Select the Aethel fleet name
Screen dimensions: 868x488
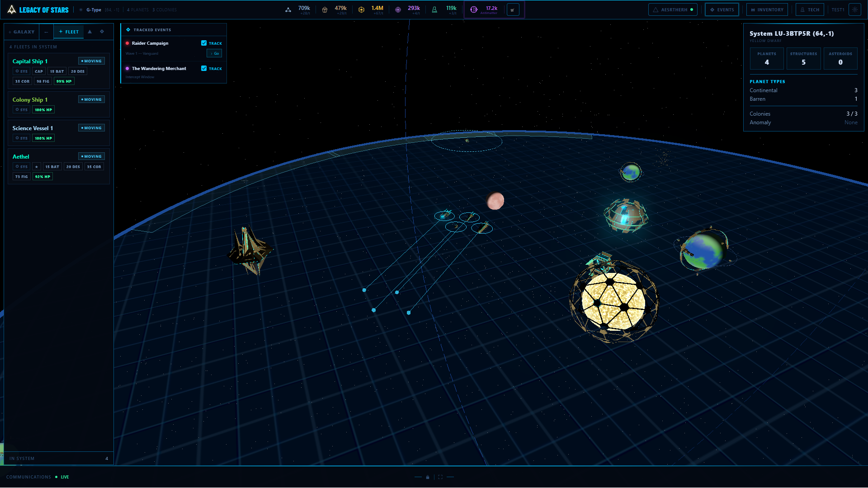pyautogui.click(x=21, y=157)
